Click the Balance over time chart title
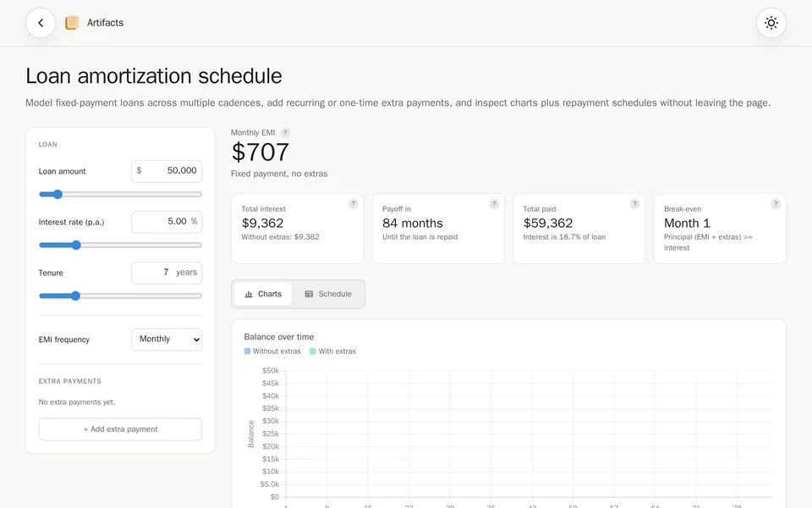812x508 pixels. coord(278,337)
